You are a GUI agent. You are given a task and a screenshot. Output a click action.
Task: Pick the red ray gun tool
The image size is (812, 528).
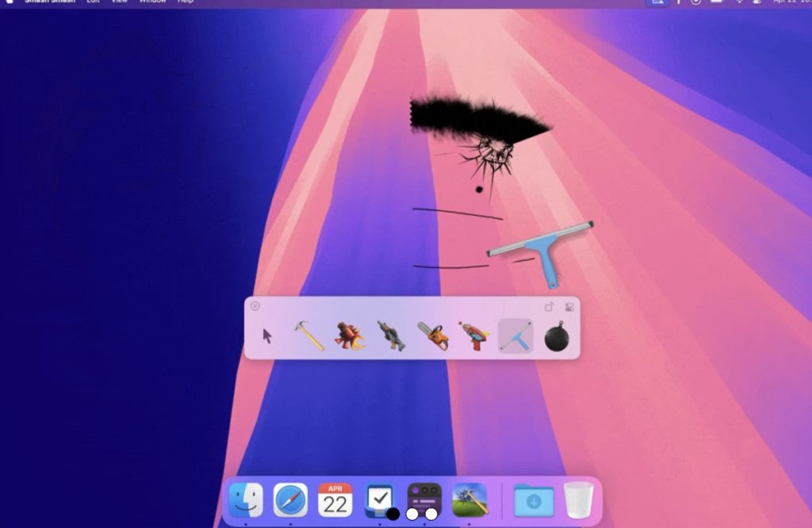(474, 335)
